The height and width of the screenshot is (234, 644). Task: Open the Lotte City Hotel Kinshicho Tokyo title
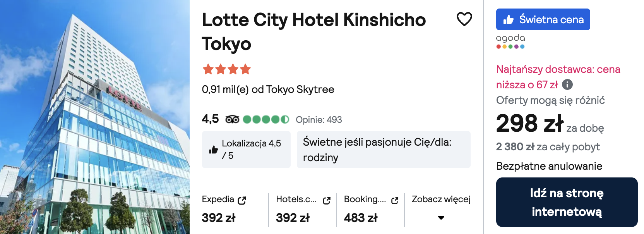pos(314,32)
